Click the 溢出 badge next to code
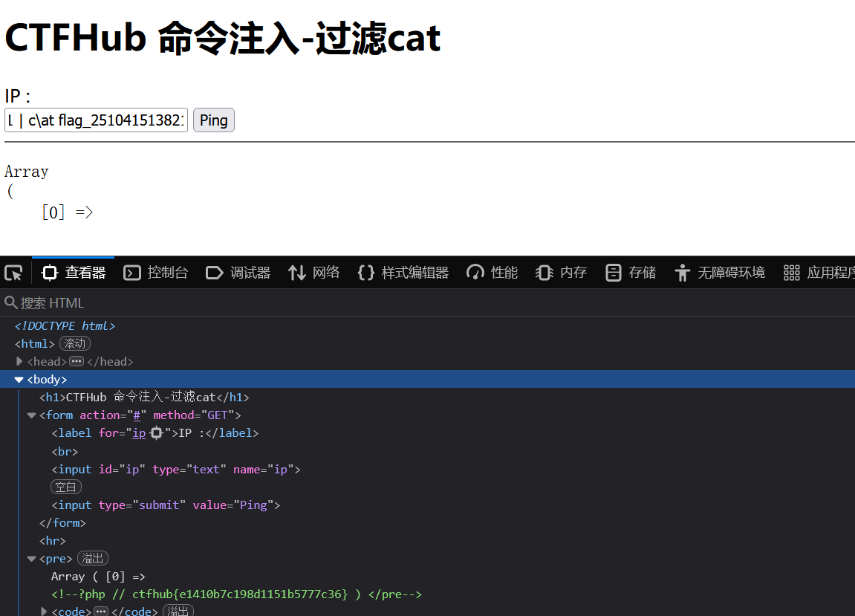The image size is (855, 616). point(178,611)
